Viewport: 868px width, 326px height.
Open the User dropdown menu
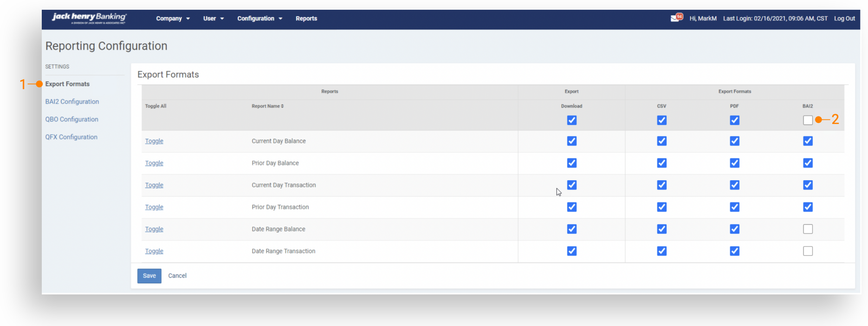pos(213,19)
